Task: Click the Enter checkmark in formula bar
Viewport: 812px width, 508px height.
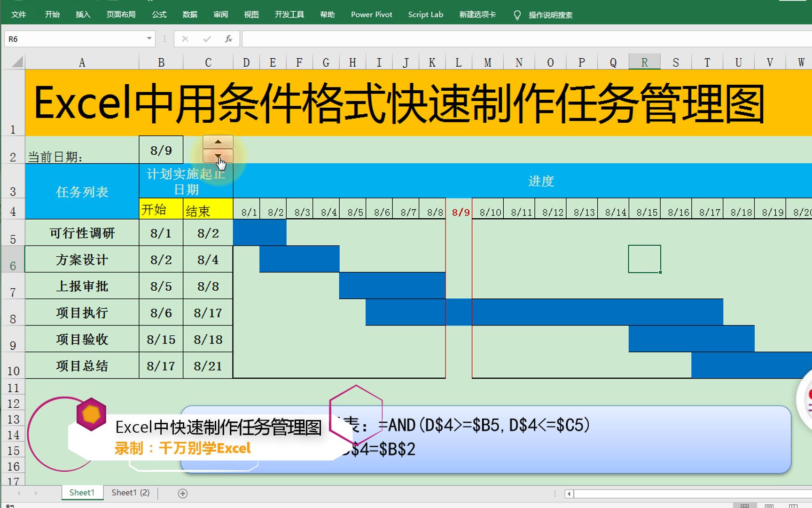Action: coord(207,39)
